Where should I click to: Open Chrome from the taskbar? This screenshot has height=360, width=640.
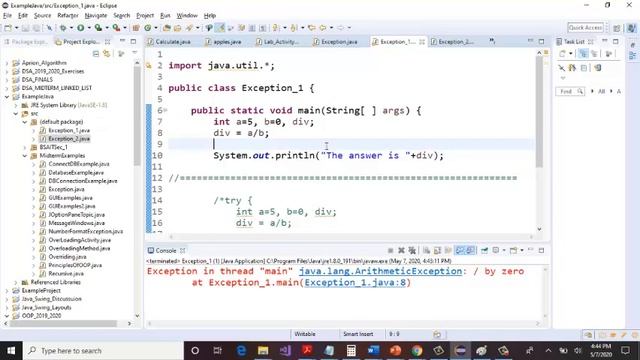click(x=417, y=351)
